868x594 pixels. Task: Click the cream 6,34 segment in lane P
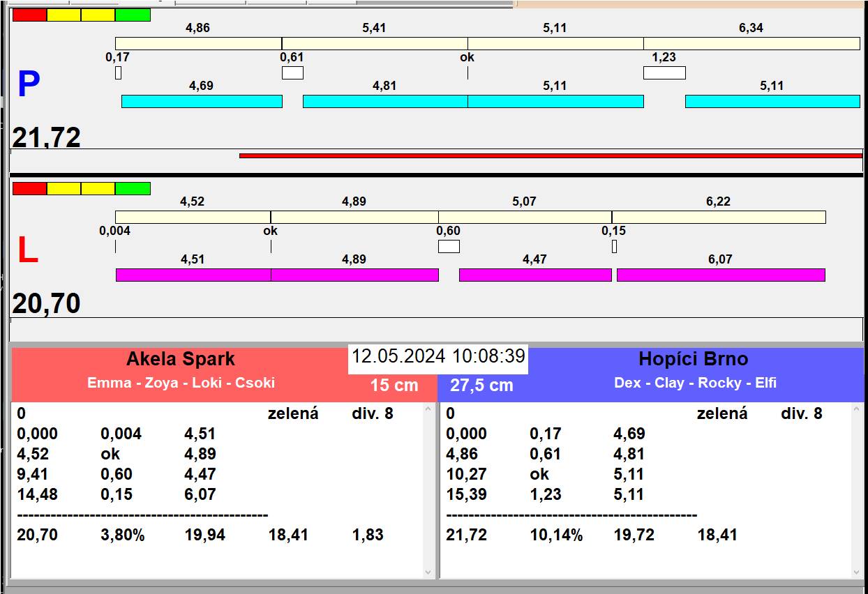coord(751,43)
